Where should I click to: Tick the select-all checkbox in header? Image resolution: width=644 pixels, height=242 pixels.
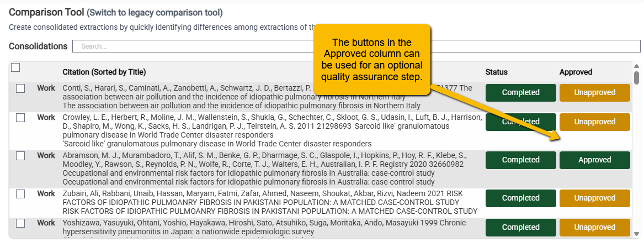coord(15,67)
